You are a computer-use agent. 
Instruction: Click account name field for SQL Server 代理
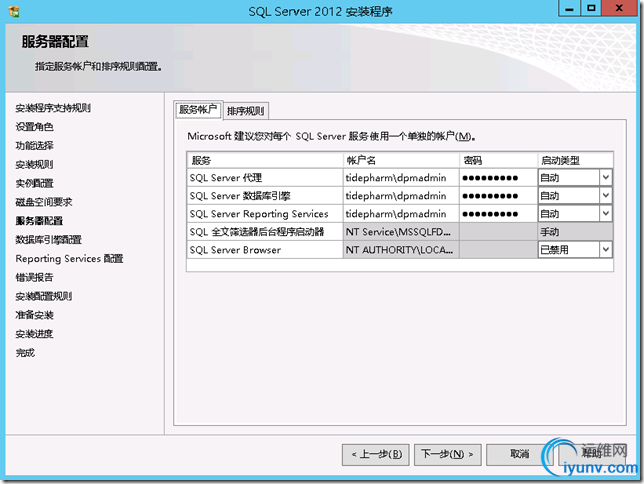point(401,177)
